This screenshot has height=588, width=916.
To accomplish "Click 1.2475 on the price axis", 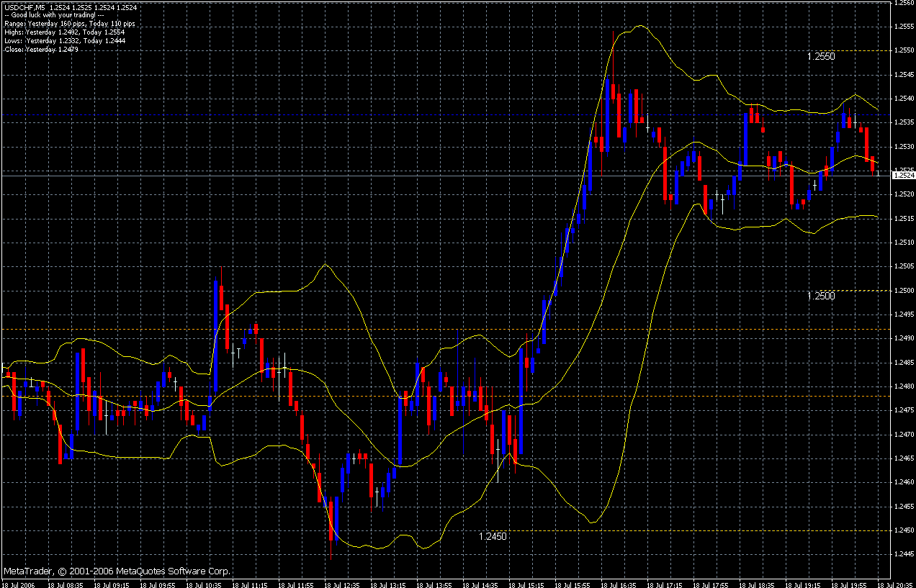I will pyautogui.click(x=904, y=410).
